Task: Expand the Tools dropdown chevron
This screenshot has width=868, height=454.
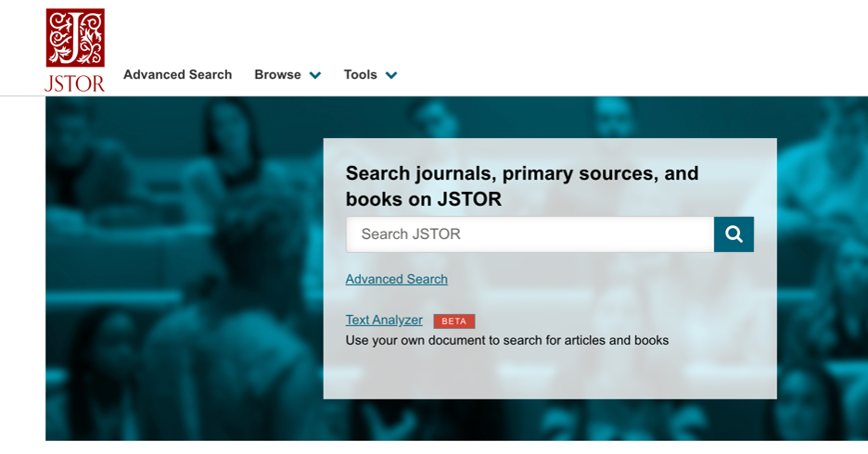Action: click(x=391, y=75)
